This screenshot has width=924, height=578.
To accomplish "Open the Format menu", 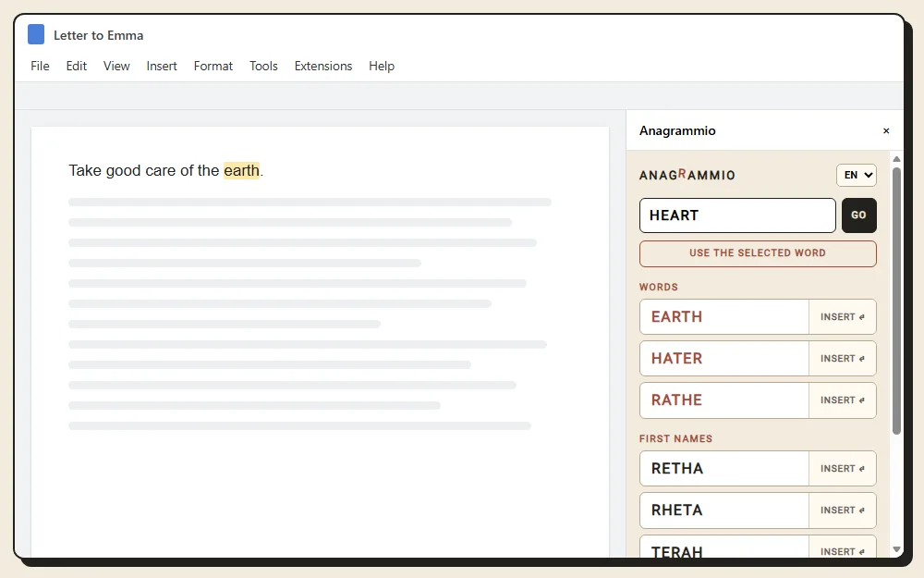I will point(213,66).
